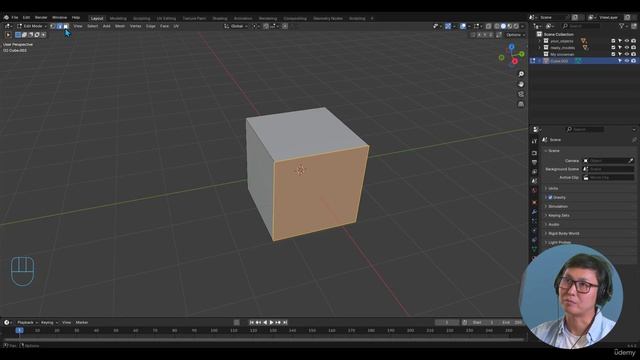Click the Blender logo menu icon
Screen dimensions: 640x360
[6, 18]
